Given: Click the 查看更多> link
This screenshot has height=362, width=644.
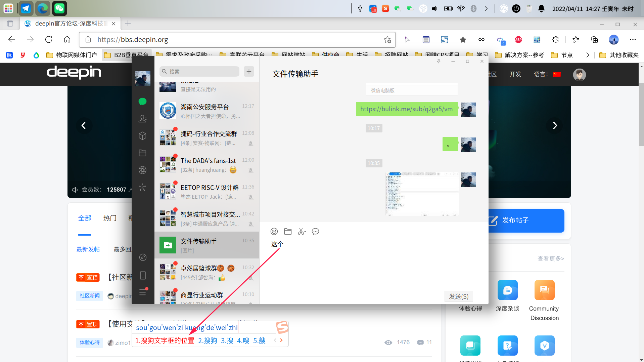Looking at the screenshot, I should click(x=551, y=258).
